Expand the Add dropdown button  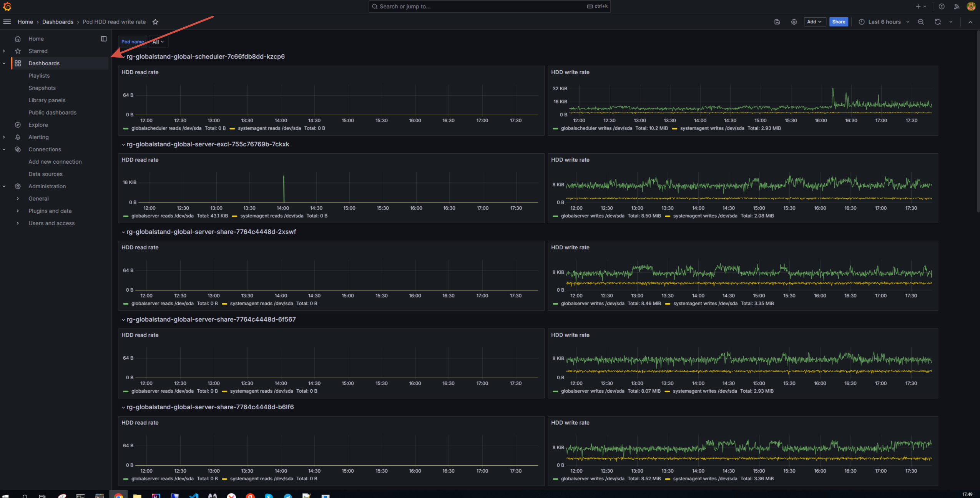coord(814,22)
